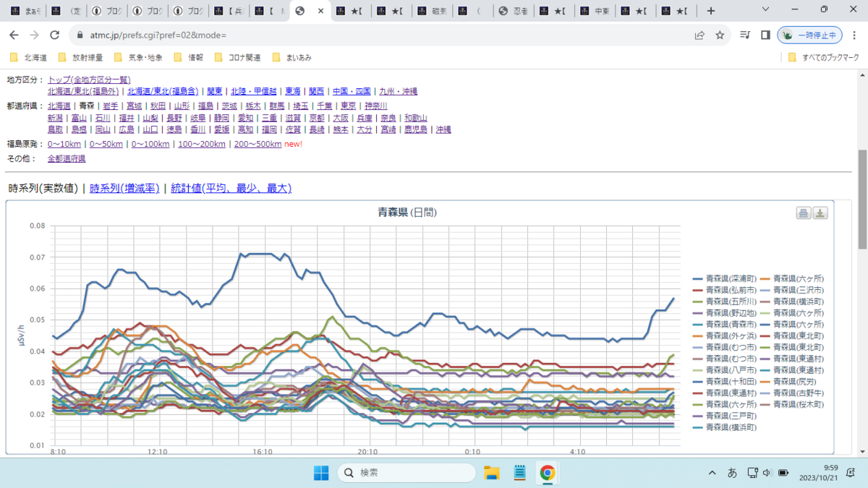Open the 岩手 prefecture link
Screen dimensions: 868x488
pos(111,106)
